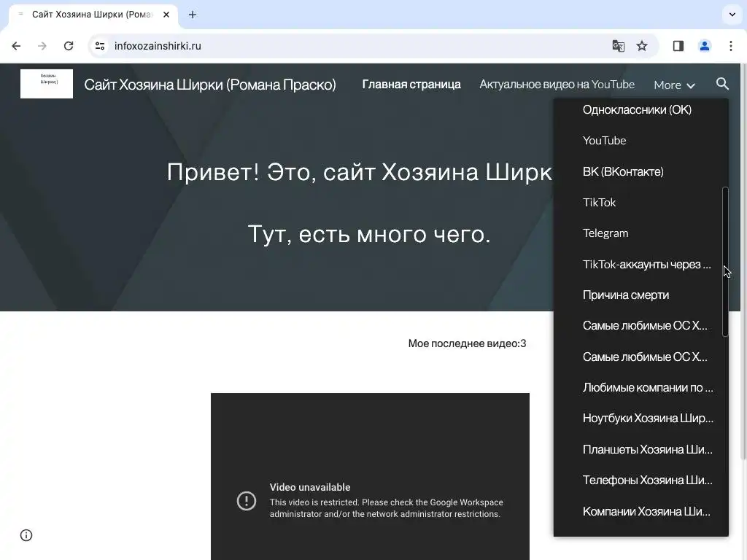Open Телефоны Хозяина Ши... page
Image resolution: width=747 pixels, height=560 pixels.
(x=648, y=480)
